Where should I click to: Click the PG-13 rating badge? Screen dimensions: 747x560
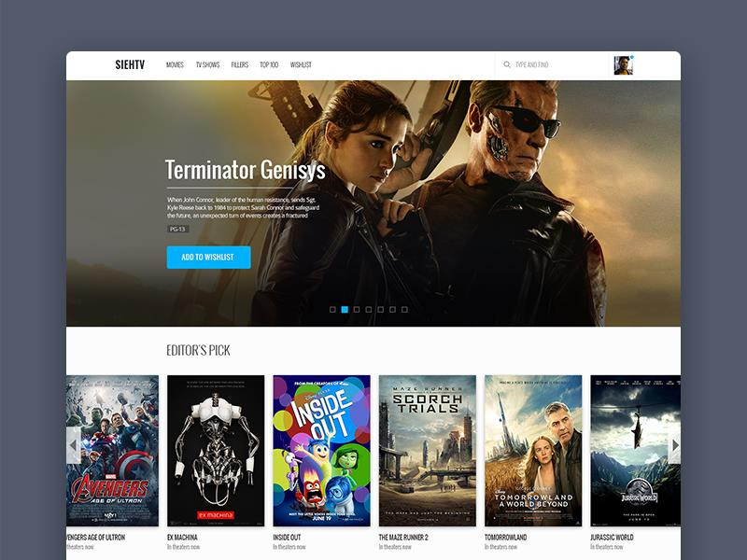point(177,229)
